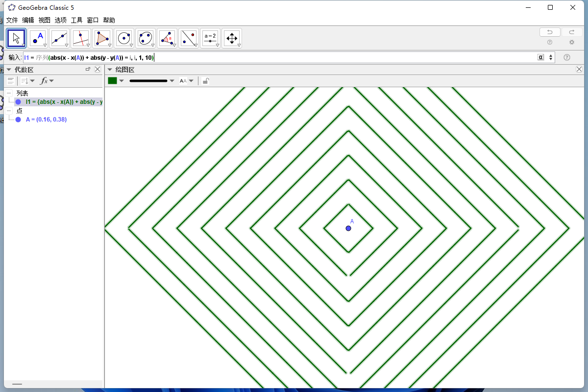Select the Angle measurement tool

[x=167, y=38]
